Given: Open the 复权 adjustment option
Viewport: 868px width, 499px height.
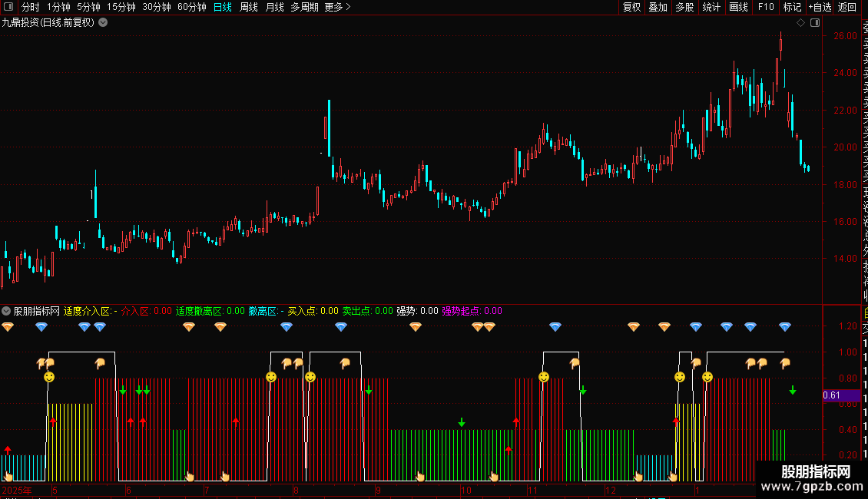Looking at the screenshot, I should (x=631, y=7).
